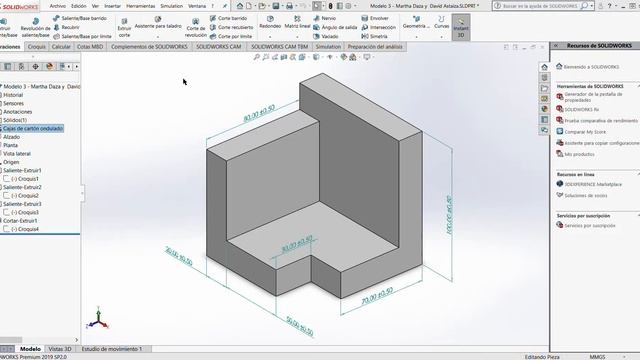Toggle Instant 3D mode
The width and height of the screenshot is (640, 360).
pyautogui.click(x=461, y=27)
